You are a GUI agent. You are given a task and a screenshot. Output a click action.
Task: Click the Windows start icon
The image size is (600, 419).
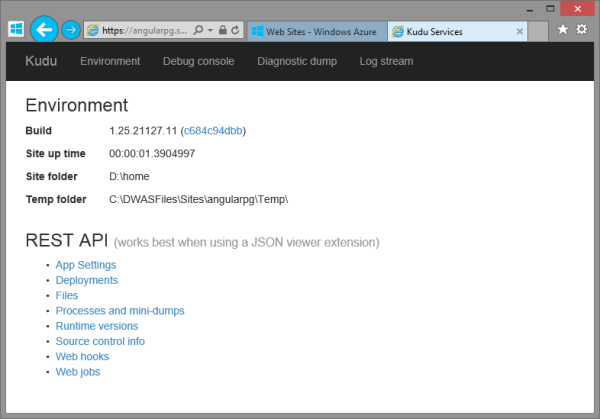[x=16, y=29]
